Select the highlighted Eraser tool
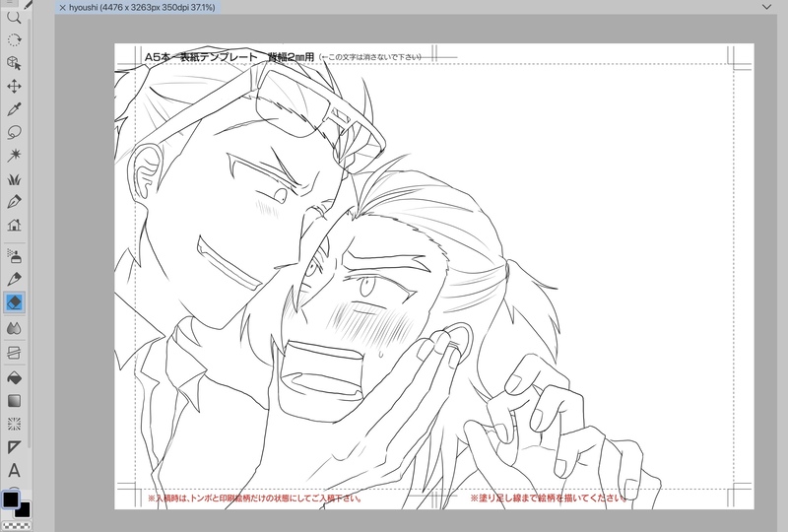Screen dimensions: 788x532 pos(14,302)
